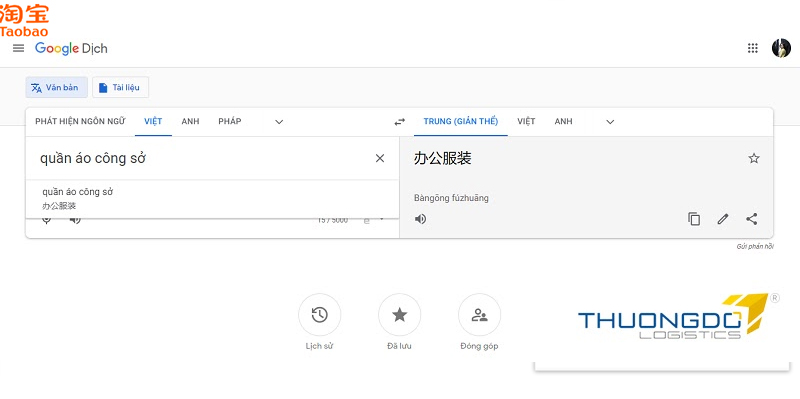
Task: Save translation with the star icon
Action: pyautogui.click(x=754, y=158)
